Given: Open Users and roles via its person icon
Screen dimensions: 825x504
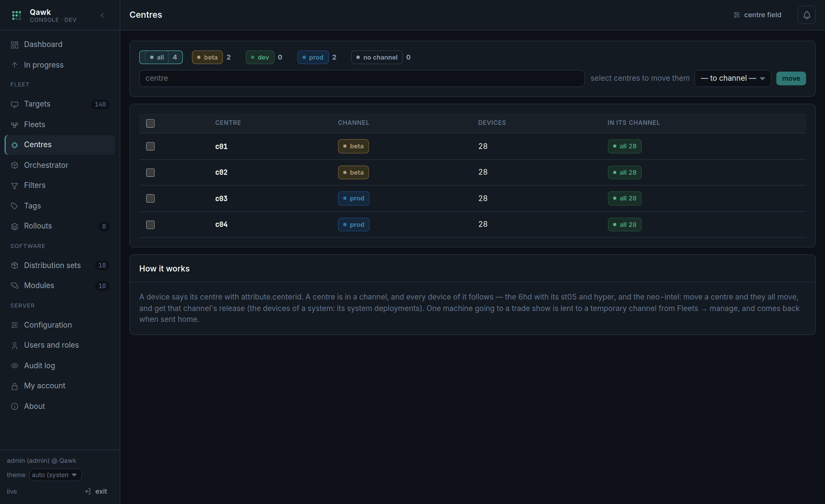Looking at the screenshot, I should tap(15, 346).
